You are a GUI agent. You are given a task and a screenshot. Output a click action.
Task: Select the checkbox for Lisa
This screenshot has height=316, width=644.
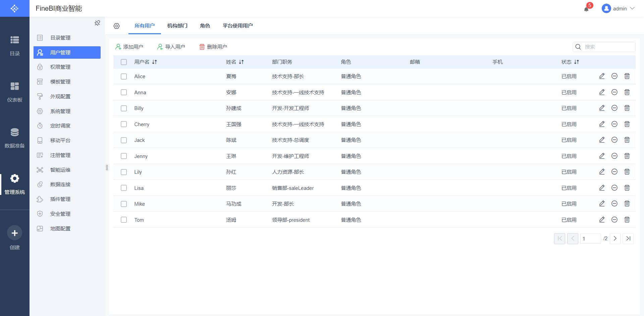click(x=123, y=188)
